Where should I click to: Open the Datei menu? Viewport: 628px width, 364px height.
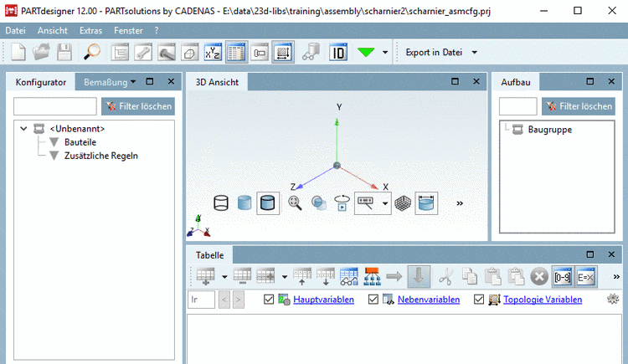point(15,30)
